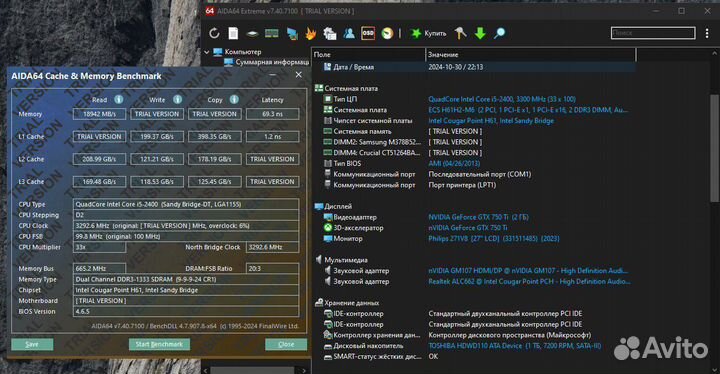Click Memory Read value 18942 MB/s
The height and width of the screenshot is (374, 720).
[99, 114]
